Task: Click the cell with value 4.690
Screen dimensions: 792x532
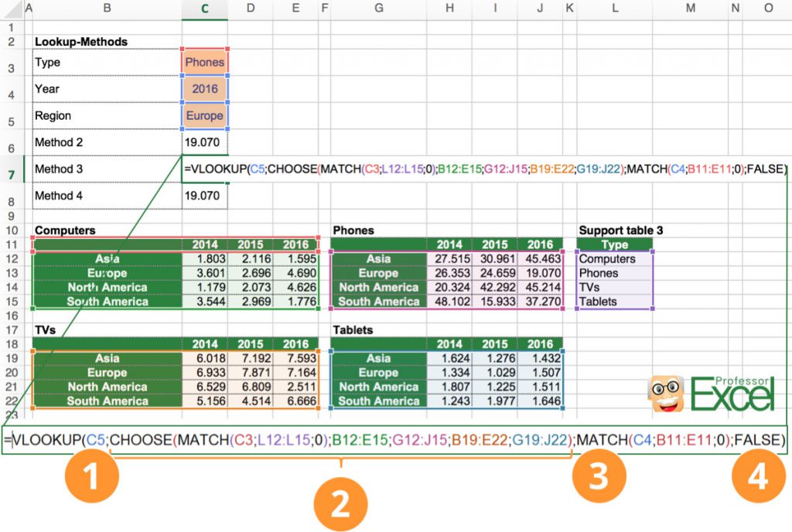Action: point(295,273)
